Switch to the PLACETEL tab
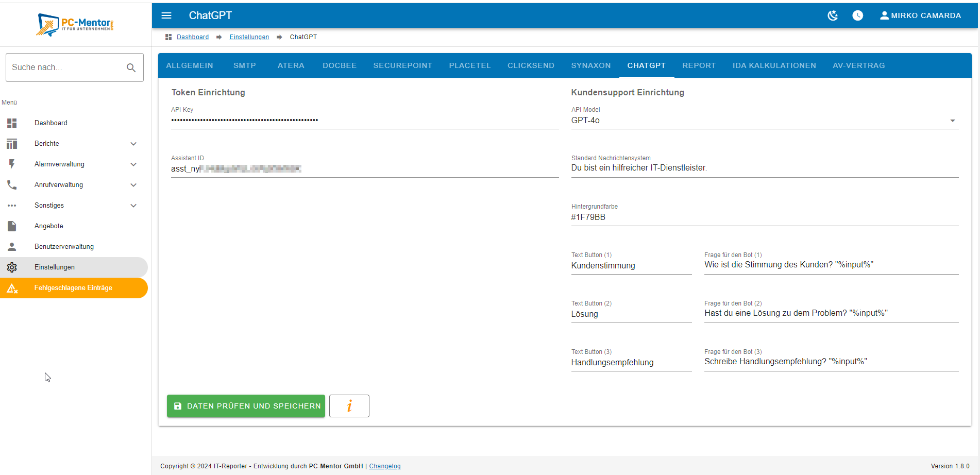The height and width of the screenshot is (475, 980). pos(470,65)
